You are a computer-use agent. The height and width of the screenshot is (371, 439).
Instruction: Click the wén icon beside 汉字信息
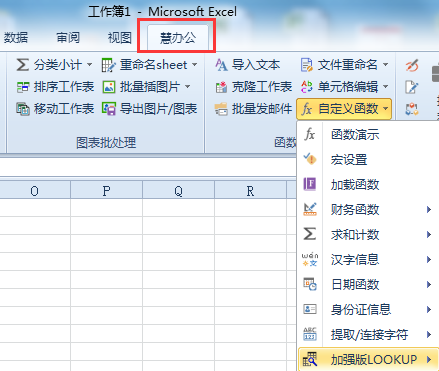pos(310,259)
